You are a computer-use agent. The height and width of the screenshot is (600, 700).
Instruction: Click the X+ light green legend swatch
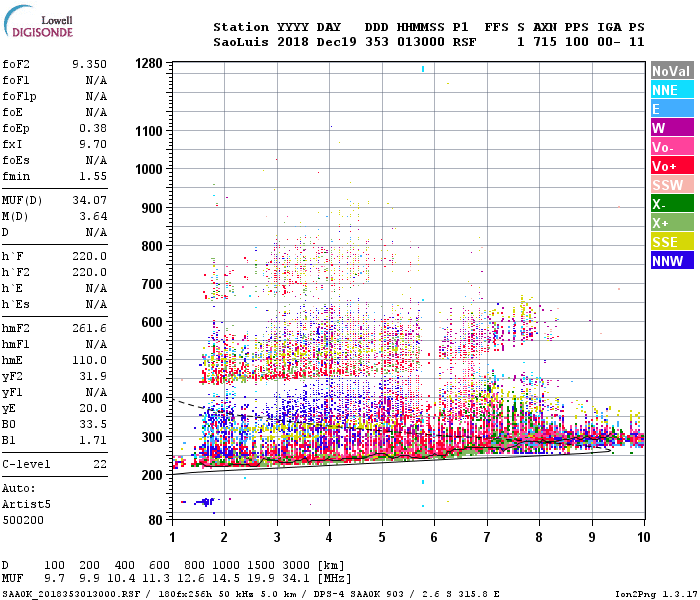point(672,223)
